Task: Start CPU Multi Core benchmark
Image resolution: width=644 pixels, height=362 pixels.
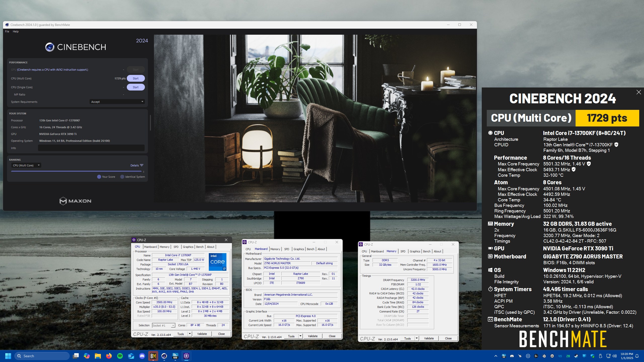Action: click(136, 78)
